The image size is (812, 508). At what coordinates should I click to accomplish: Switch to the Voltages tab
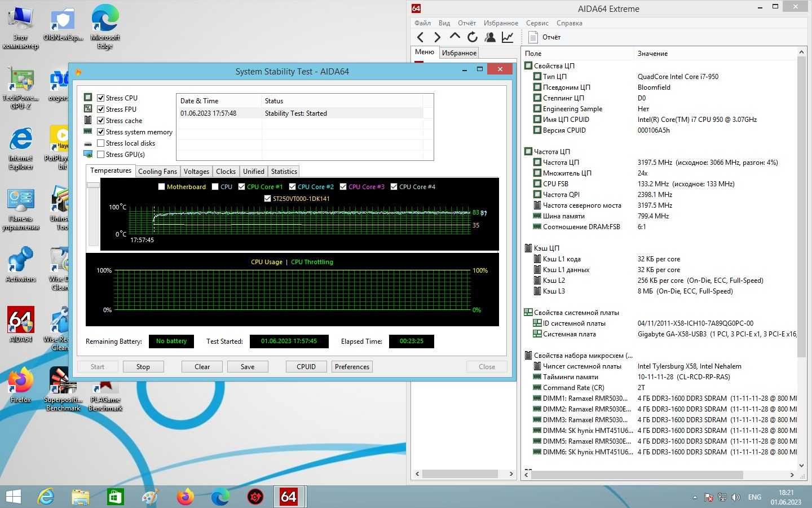tap(196, 172)
